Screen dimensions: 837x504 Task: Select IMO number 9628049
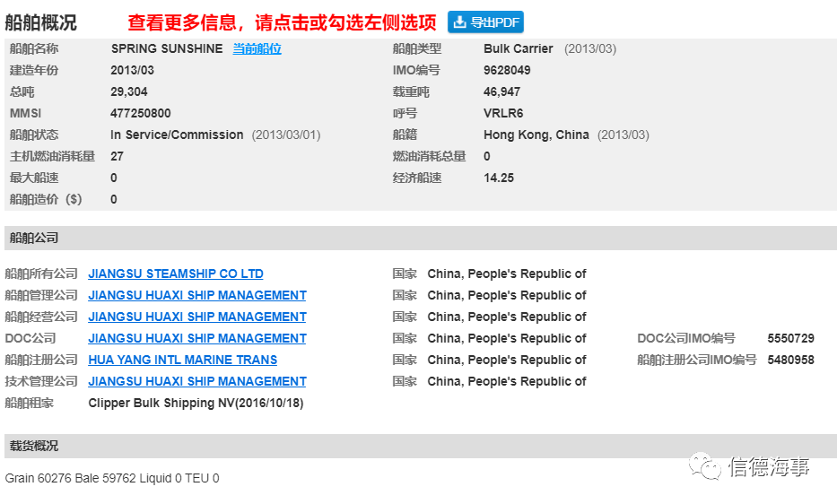[507, 71]
